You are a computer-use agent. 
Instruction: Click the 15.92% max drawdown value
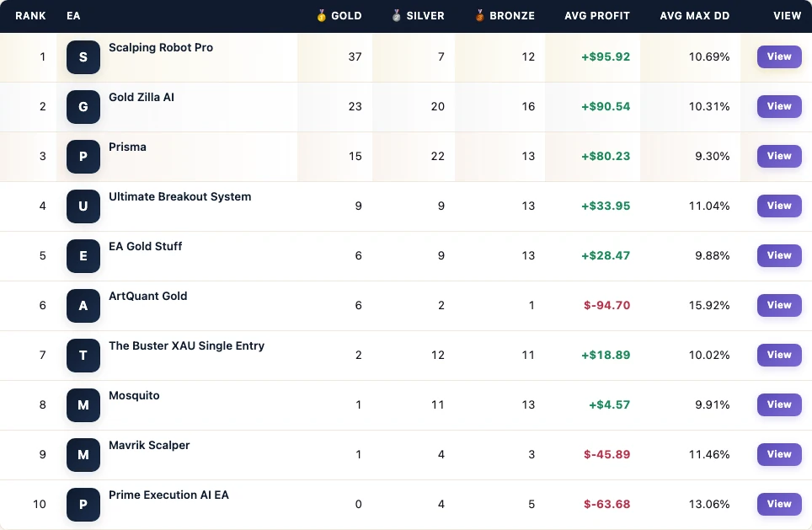(709, 306)
